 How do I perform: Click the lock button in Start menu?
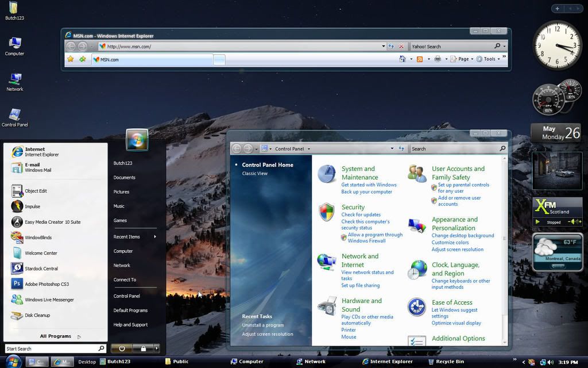tap(143, 348)
